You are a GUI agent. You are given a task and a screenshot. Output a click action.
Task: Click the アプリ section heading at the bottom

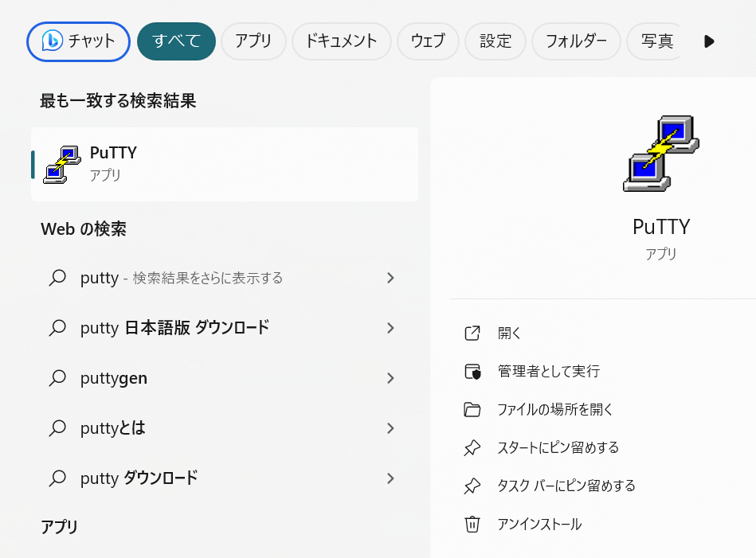pos(59,527)
